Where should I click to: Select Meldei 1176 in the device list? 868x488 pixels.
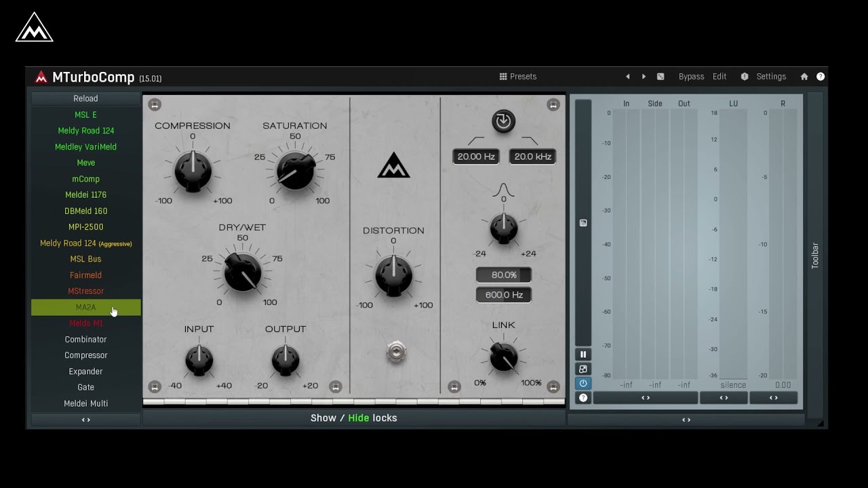point(85,195)
